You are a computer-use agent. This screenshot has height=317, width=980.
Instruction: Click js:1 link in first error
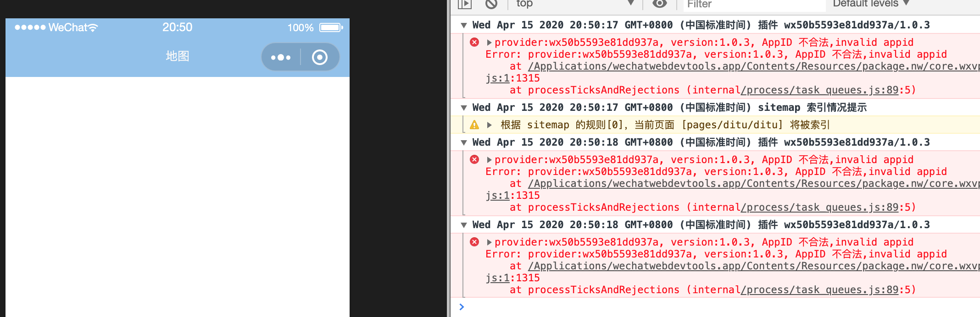point(498,78)
